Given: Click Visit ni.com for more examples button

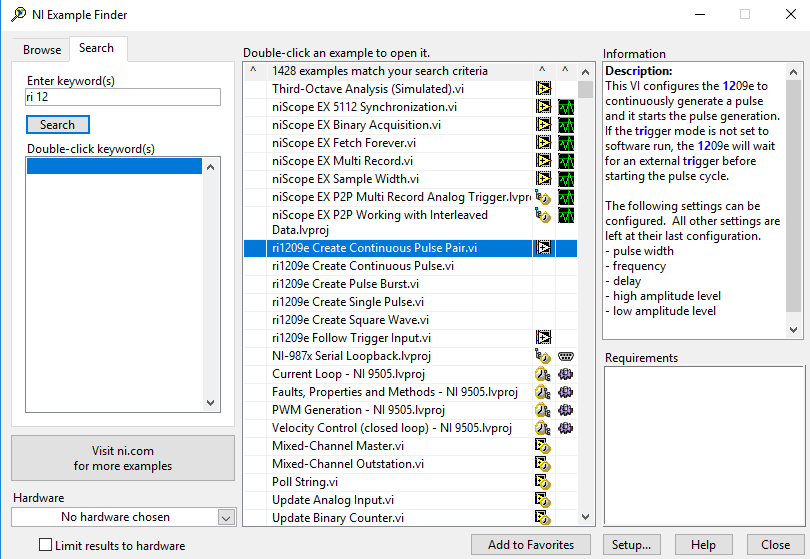Looking at the screenshot, I should (x=123, y=458).
